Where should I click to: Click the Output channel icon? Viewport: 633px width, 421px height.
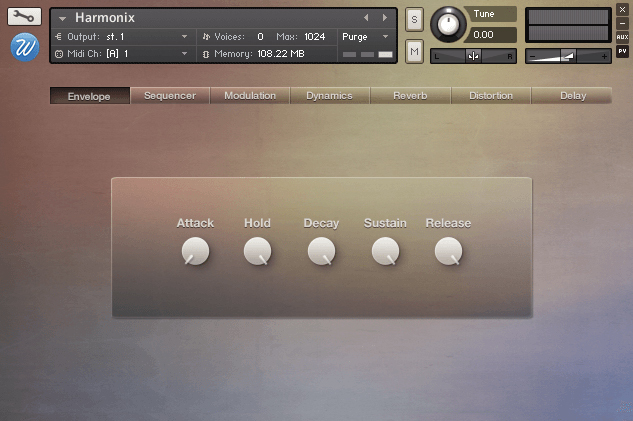click(x=59, y=37)
